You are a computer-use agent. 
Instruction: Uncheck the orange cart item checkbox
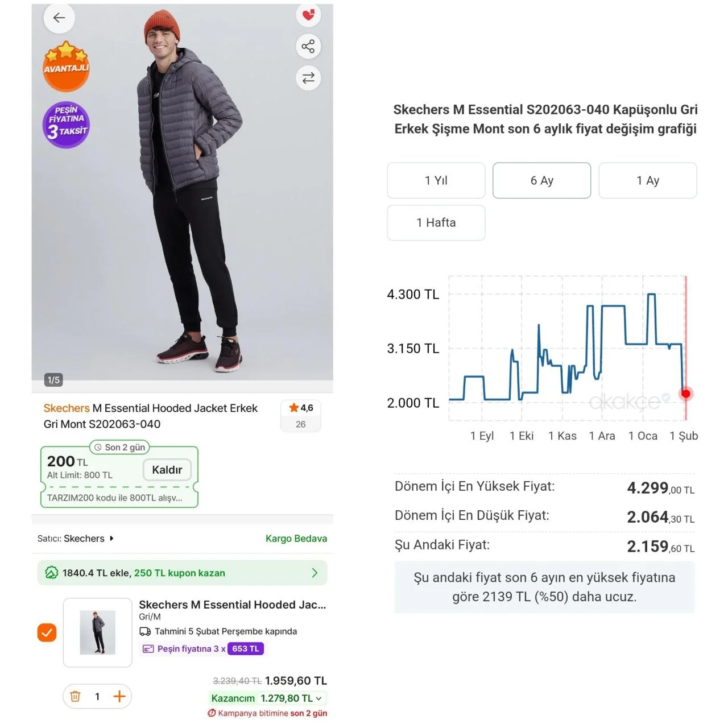pyautogui.click(x=47, y=632)
